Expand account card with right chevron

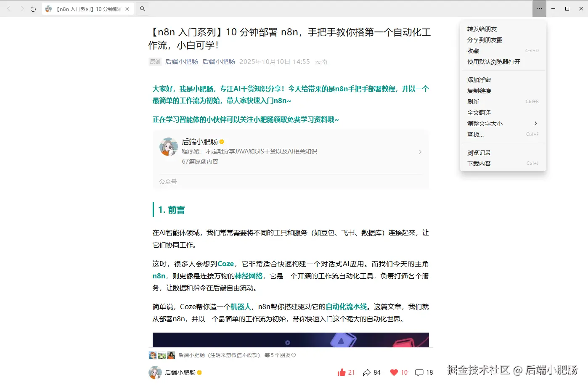(x=420, y=152)
